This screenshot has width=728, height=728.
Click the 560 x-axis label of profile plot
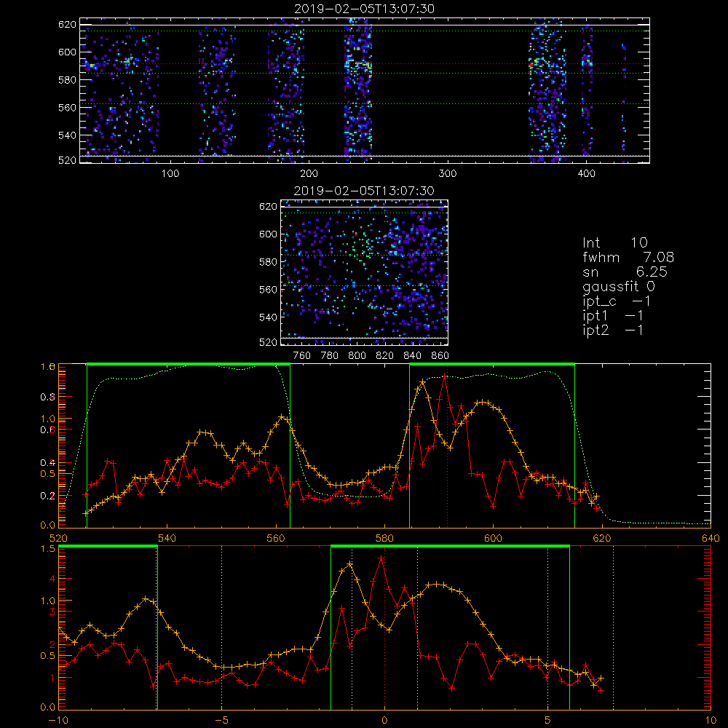276,539
